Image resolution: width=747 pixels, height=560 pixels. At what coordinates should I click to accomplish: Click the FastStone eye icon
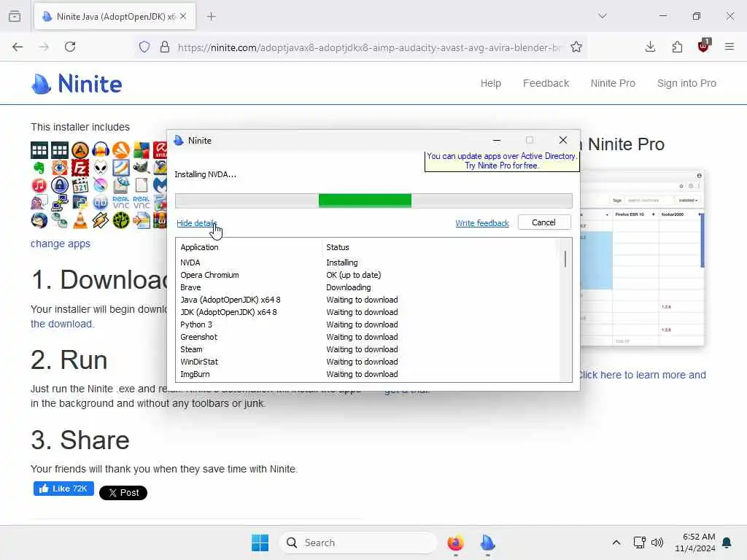pyautogui.click(x=60, y=168)
